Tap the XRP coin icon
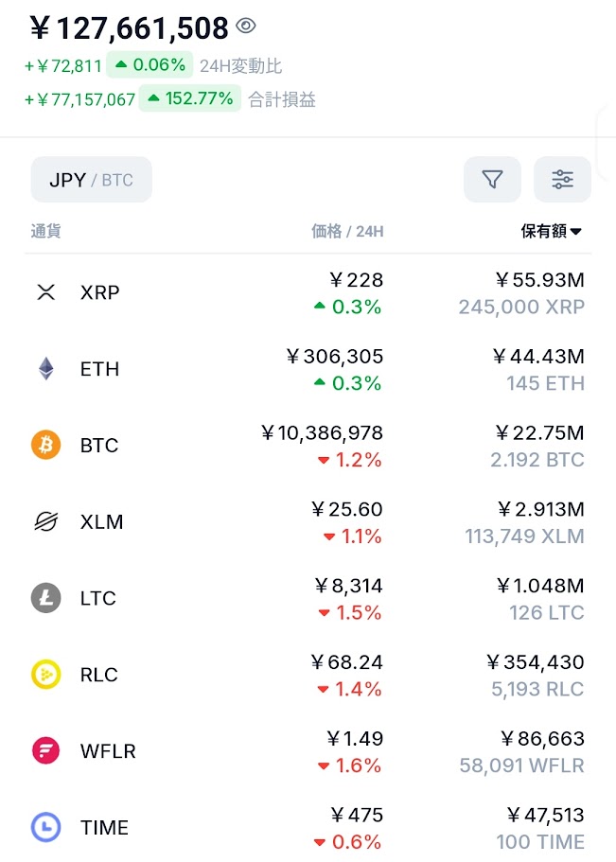 point(46,292)
